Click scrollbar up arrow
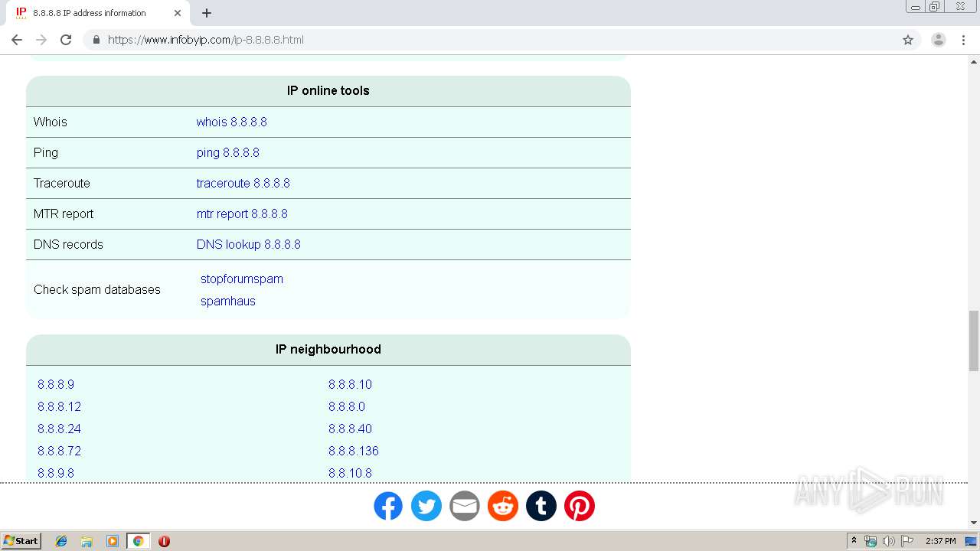 974,61
